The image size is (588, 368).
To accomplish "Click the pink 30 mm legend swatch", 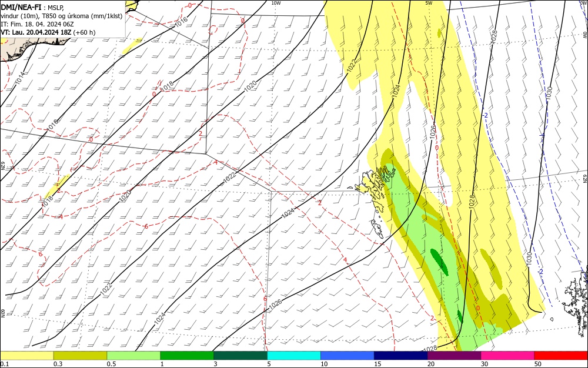I will (507, 356).
